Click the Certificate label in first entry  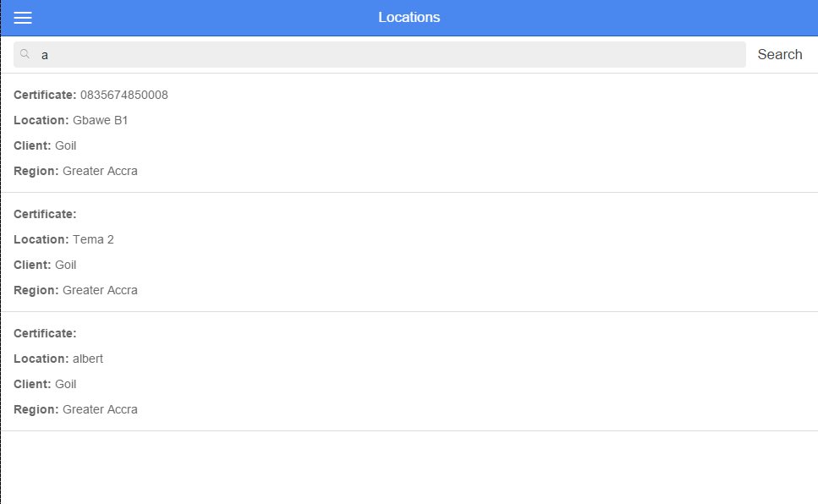45,95
